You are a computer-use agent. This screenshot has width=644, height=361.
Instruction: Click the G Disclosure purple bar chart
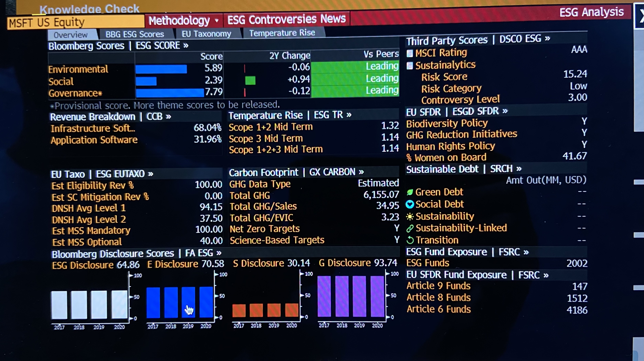pos(351,296)
